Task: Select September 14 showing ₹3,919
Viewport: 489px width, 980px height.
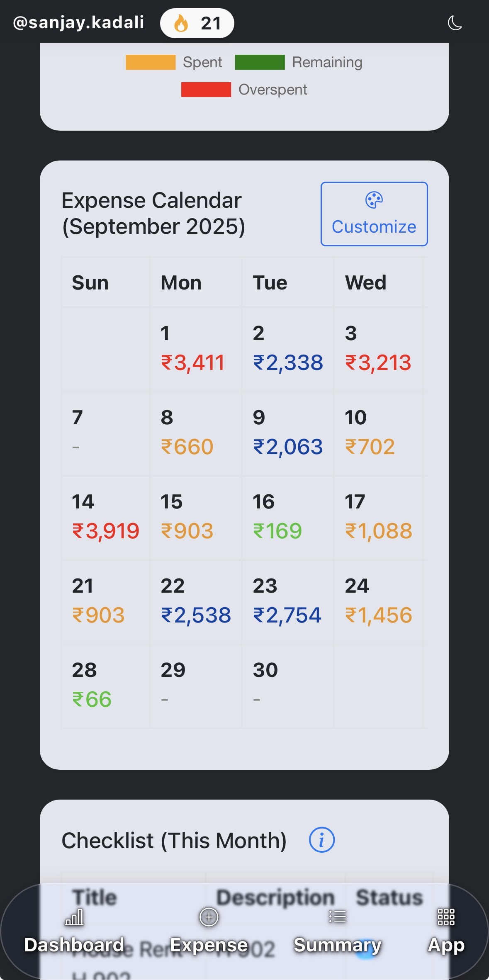Action: click(106, 518)
